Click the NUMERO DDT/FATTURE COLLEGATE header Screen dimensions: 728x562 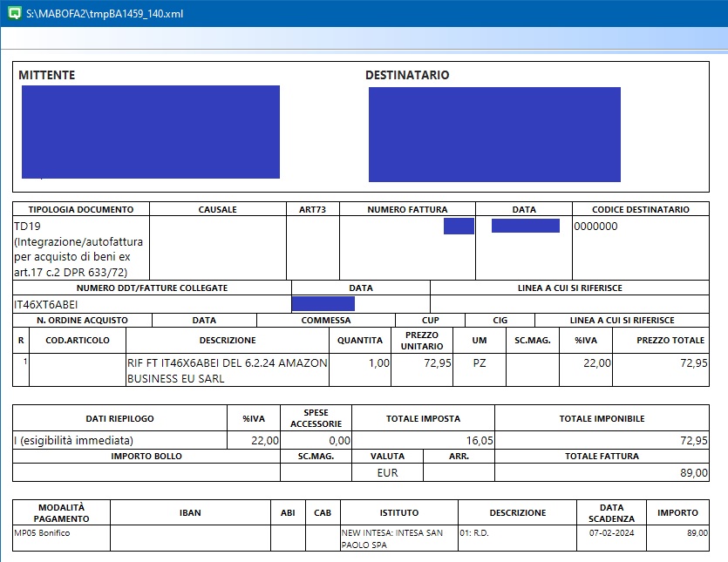coord(152,288)
